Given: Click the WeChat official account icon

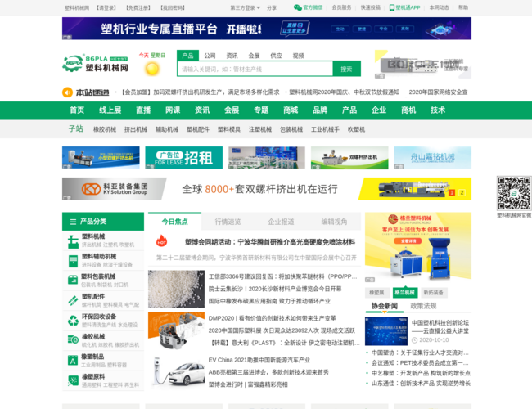Looking at the screenshot, I should tap(298, 7).
